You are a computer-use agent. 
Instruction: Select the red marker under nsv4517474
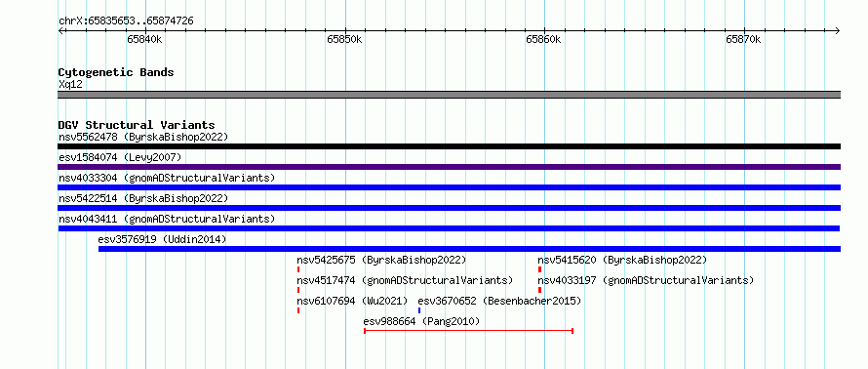[298, 290]
